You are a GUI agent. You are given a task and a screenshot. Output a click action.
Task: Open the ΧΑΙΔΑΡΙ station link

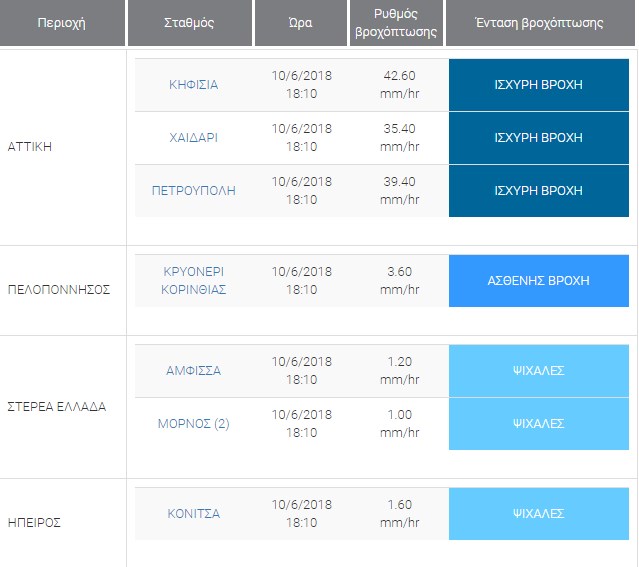pyautogui.click(x=194, y=138)
